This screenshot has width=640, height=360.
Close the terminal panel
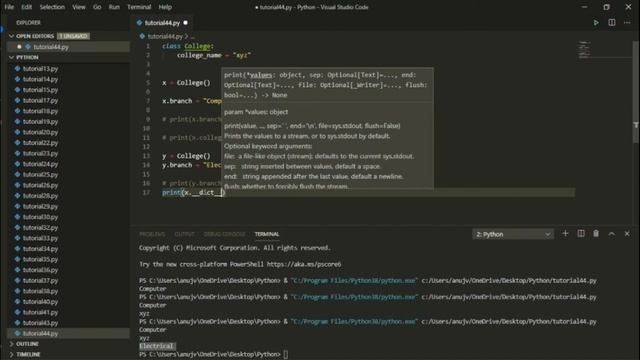(x=627, y=233)
